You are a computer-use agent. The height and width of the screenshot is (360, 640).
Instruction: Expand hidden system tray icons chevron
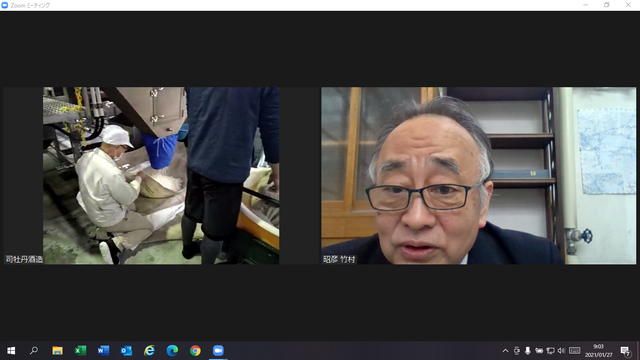pos(505,351)
